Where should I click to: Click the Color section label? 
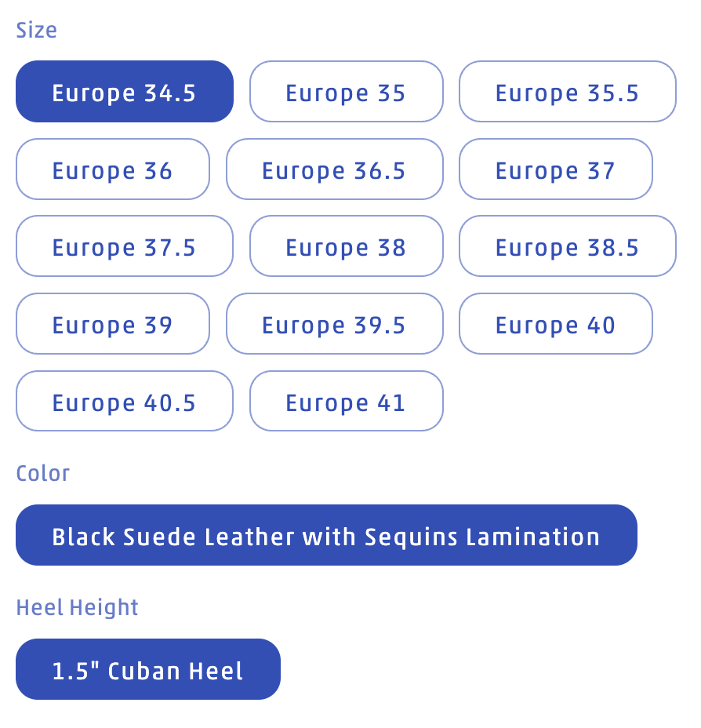click(43, 474)
